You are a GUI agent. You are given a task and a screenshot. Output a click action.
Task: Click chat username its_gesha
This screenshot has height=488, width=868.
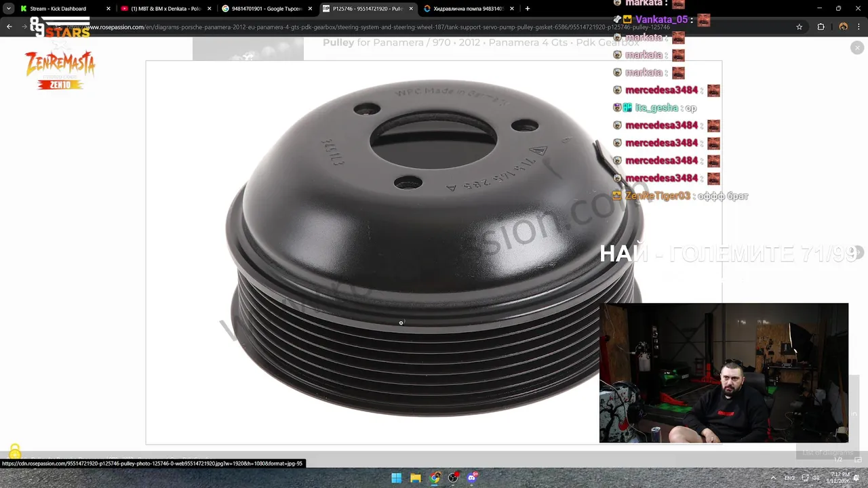click(656, 108)
